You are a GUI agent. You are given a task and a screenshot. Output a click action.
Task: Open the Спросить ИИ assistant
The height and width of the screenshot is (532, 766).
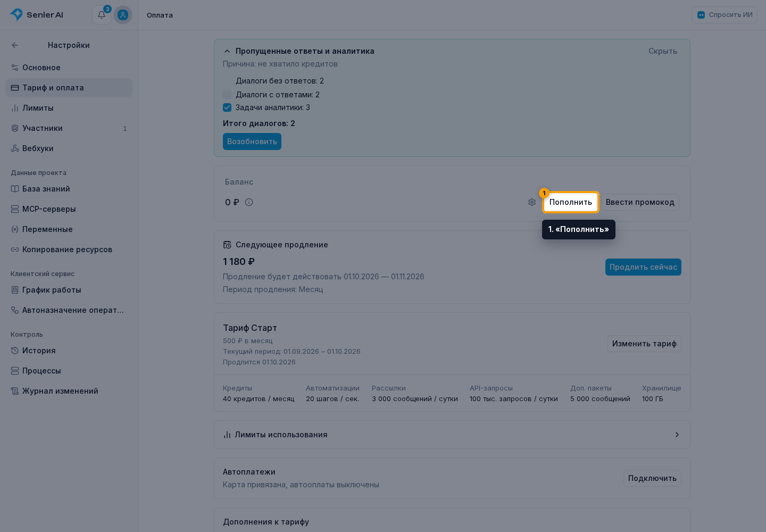(725, 15)
